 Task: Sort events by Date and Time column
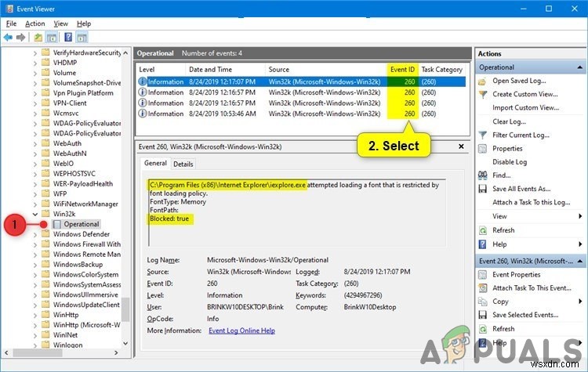[225, 69]
